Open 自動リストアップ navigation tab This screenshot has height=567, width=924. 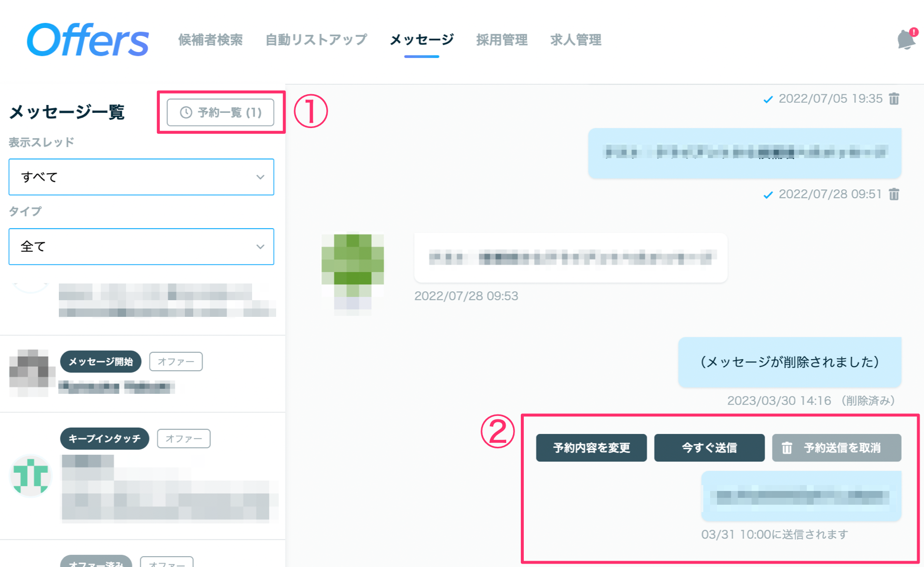tap(316, 40)
